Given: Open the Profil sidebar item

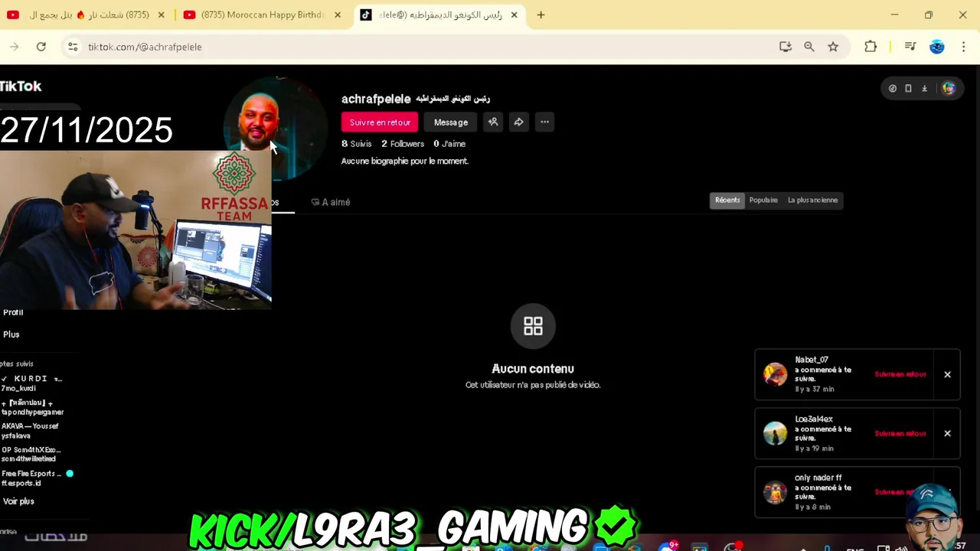Looking at the screenshot, I should [x=13, y=312].
